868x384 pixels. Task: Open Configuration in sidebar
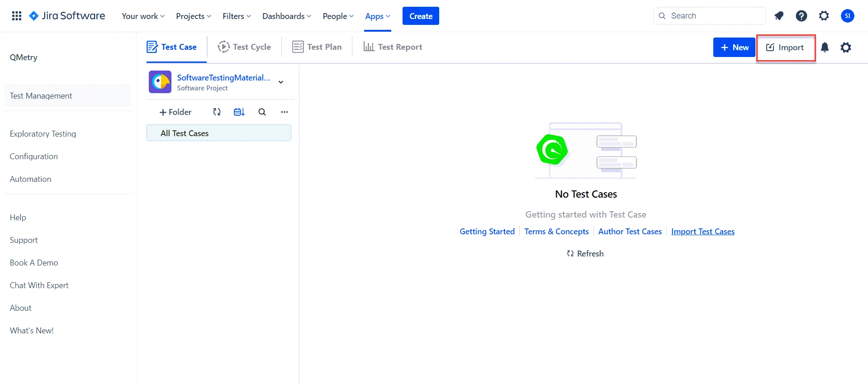coord(34,156)
